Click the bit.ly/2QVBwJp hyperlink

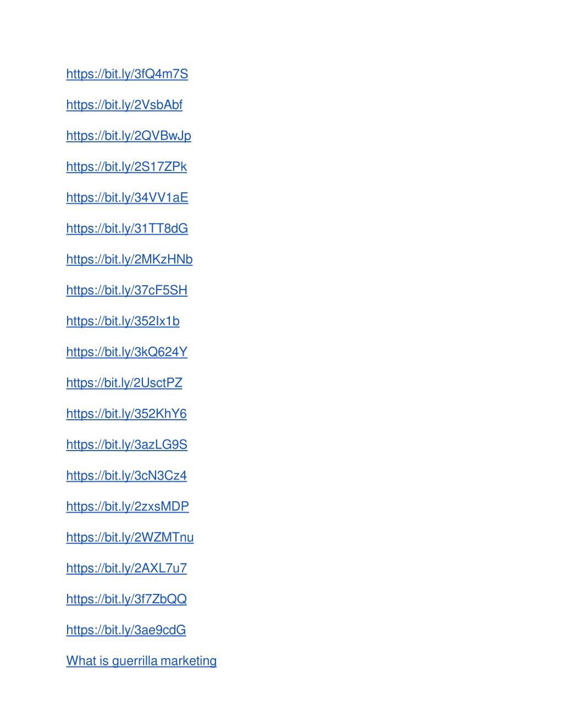click(x=129, y=136)
